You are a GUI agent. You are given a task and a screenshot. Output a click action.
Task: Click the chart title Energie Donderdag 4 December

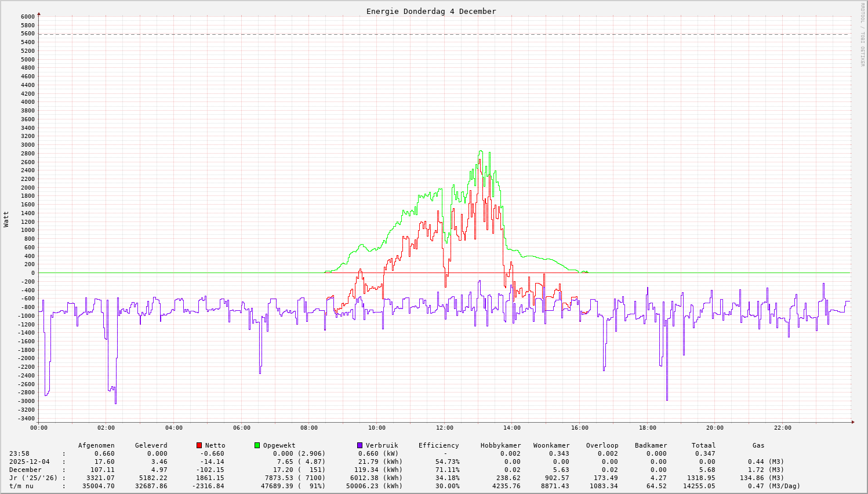(431, 11)
